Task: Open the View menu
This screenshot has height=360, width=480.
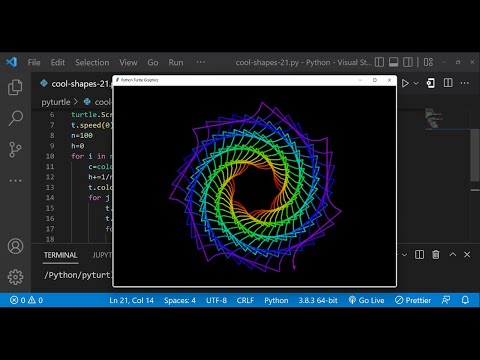Action: point(128,63)
